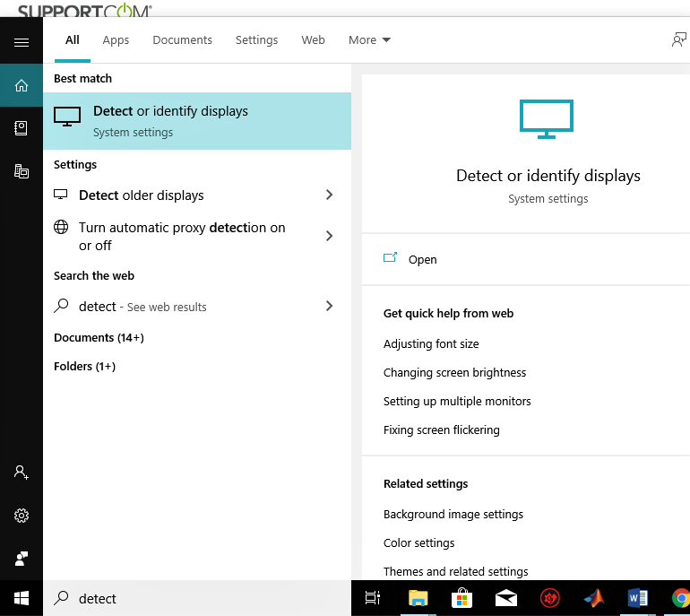Select the Home icon in sidebar
Image resolution: width=690 pixels, height=616 pixels.
point(22,85)
